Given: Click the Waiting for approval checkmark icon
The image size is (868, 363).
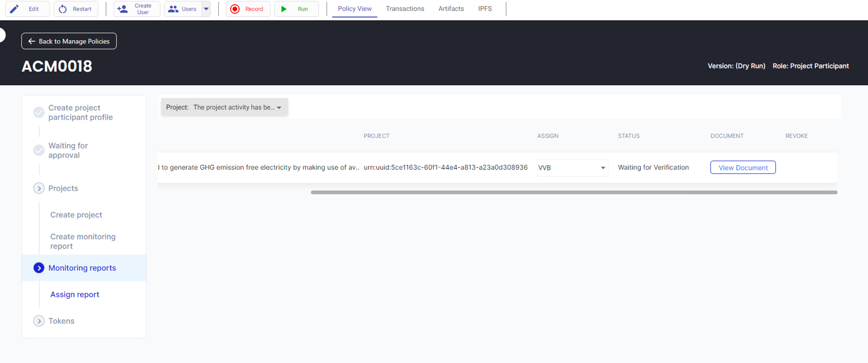Looking at the screenshot, I should click(39, 150).
